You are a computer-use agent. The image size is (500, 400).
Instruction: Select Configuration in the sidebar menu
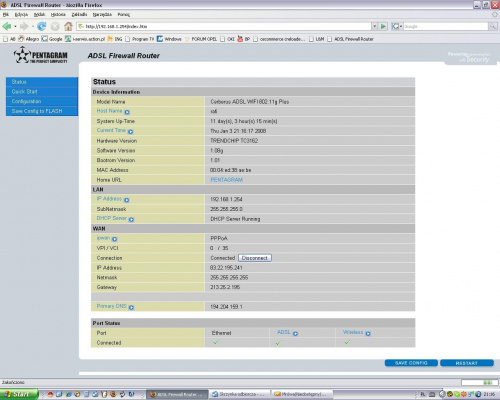[x=42, y=101]
